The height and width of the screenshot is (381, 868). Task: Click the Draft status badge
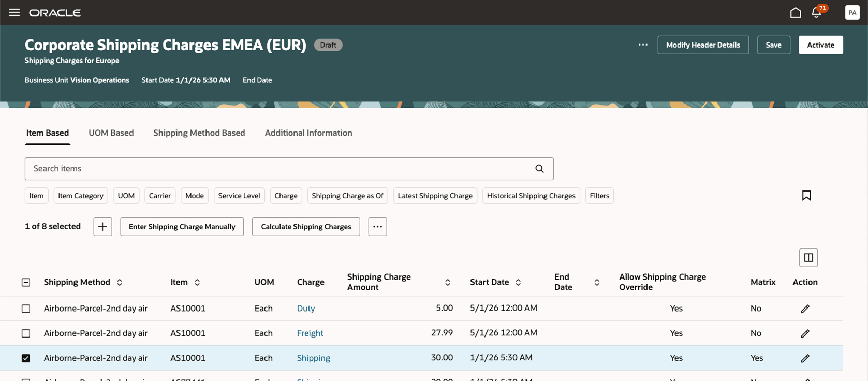[328, 45]
